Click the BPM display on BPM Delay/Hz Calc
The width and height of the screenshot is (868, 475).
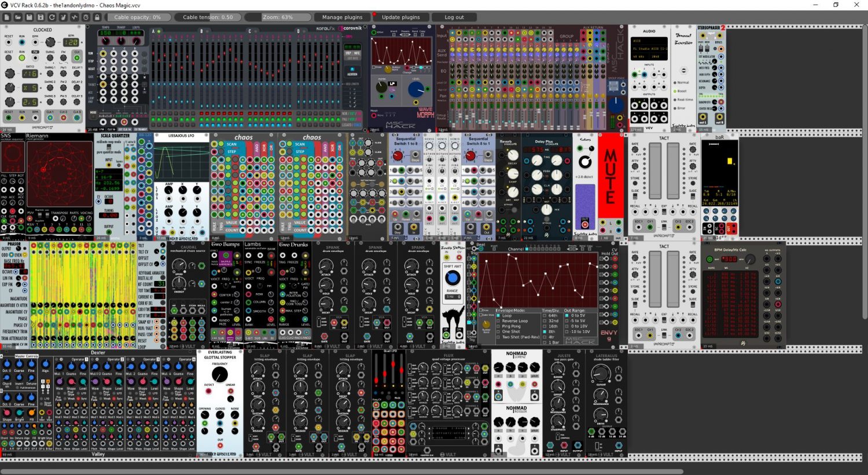pyautogui.click(x=728, y=259)
